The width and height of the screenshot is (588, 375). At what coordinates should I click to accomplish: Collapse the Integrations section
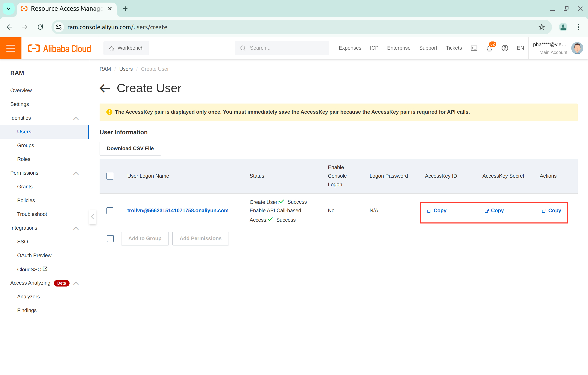click(76, 228)
